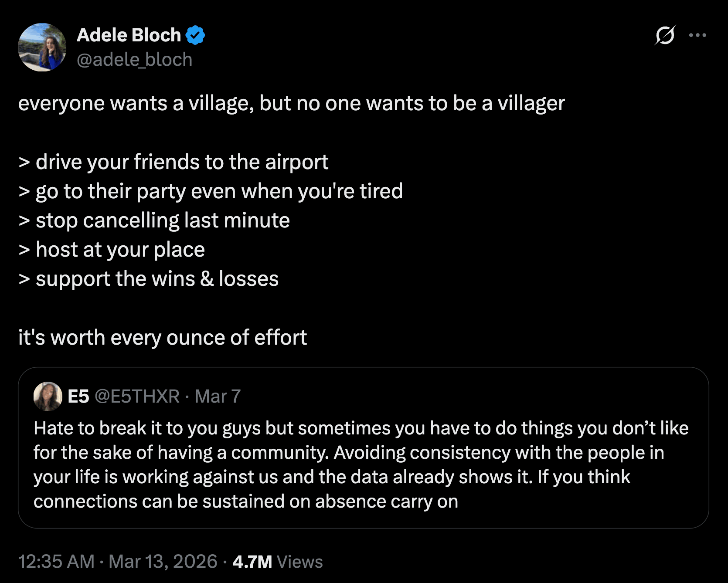Viewport: 728px width, 583px height.
Task: Click the "host at your place" line
Action: pos(120,250)
